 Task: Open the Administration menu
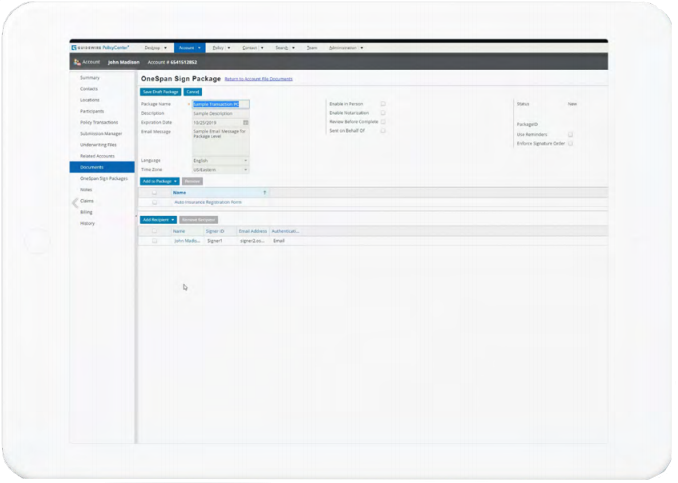click(x=346, y=47)
